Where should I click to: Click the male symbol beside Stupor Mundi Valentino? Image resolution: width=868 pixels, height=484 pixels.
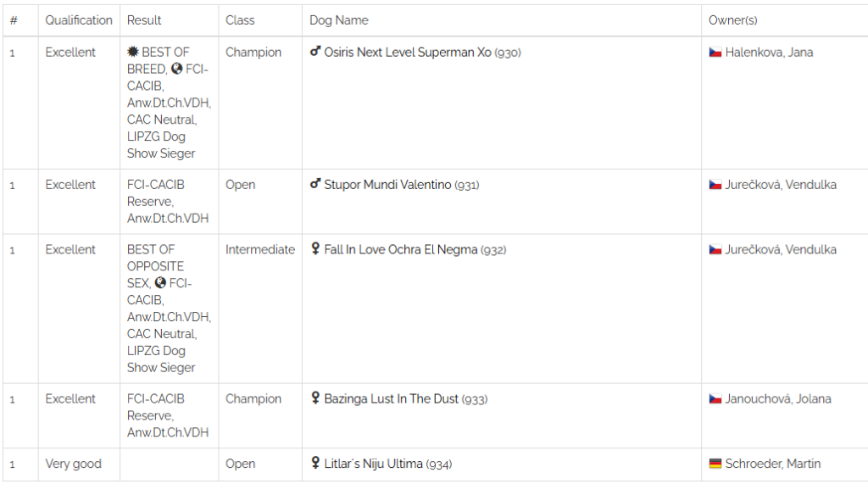click(315, 184)
